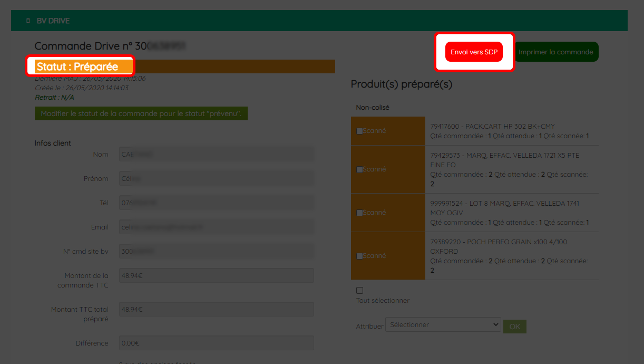Check Scanné for VELLEDA 1721 X5 marker
Image resolution: width=644 pixels, height=364 pixels.
(359, 169)
